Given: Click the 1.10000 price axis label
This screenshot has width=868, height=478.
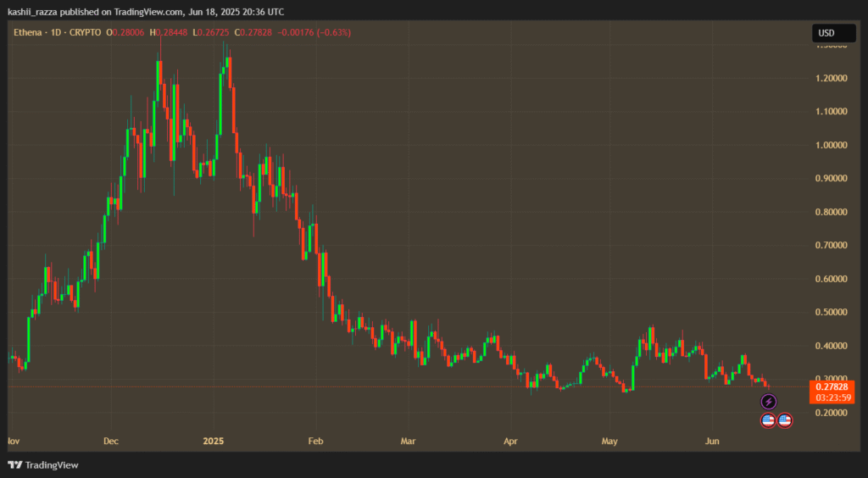Looking at the screenshot, I should click(x=832, y=111).
